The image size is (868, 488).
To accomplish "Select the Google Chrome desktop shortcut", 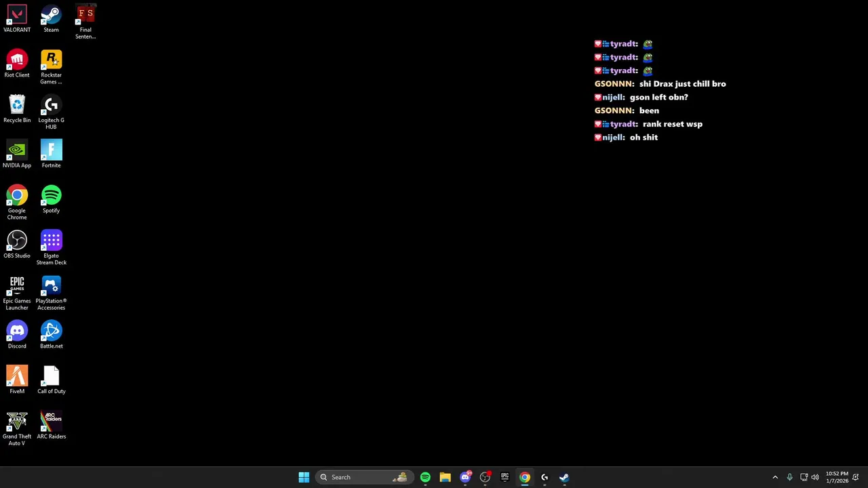I will pyautogui.click(x=17, y=203).
